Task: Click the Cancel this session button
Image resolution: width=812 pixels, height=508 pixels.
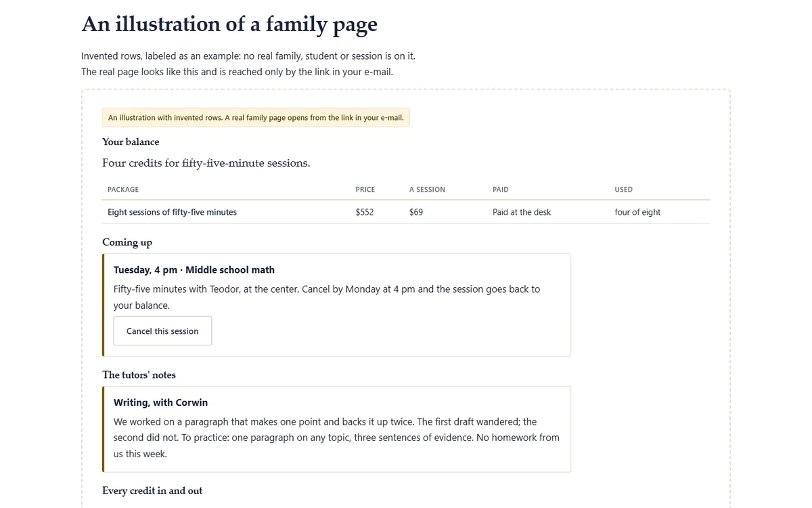Action: pyautogui.click(x=162, y=331)
